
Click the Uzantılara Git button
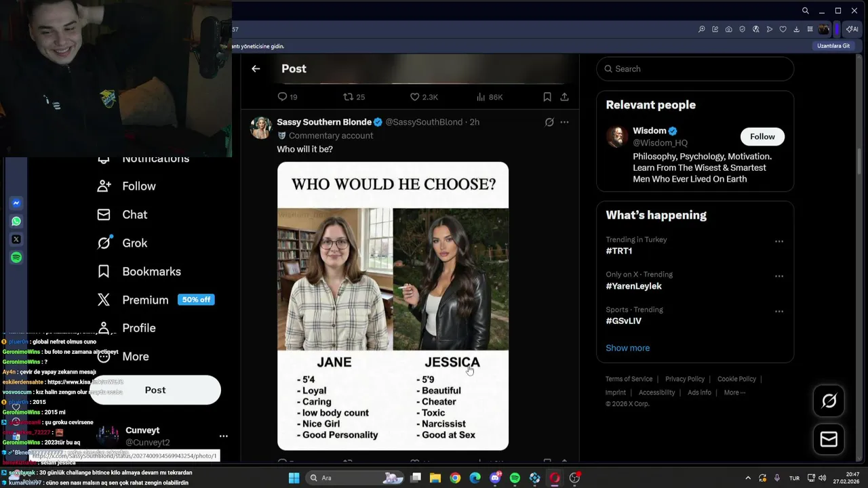point(833,46)
